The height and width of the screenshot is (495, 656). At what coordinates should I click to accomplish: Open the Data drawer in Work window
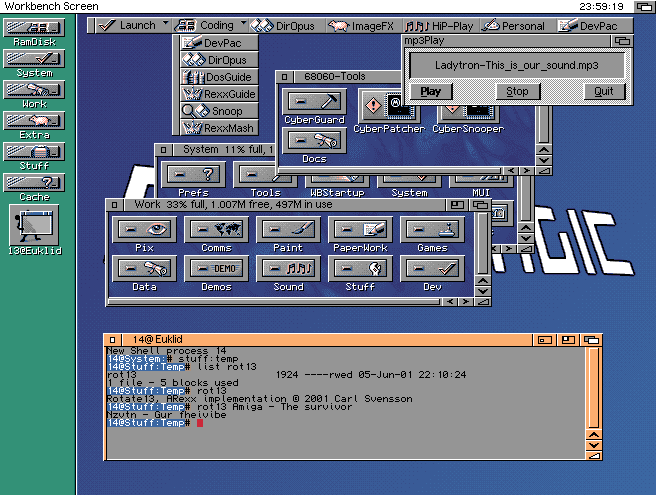coord(144,268)
